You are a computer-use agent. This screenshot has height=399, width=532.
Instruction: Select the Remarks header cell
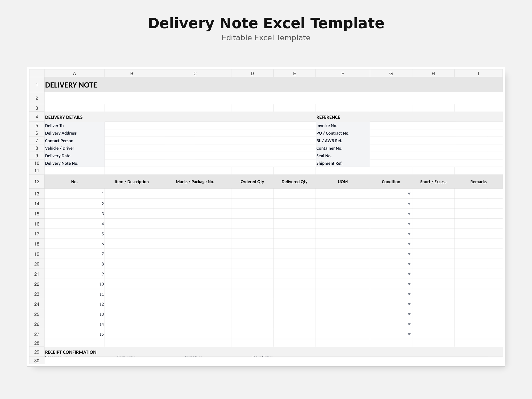pyautogui.click(x=479, y=182)
